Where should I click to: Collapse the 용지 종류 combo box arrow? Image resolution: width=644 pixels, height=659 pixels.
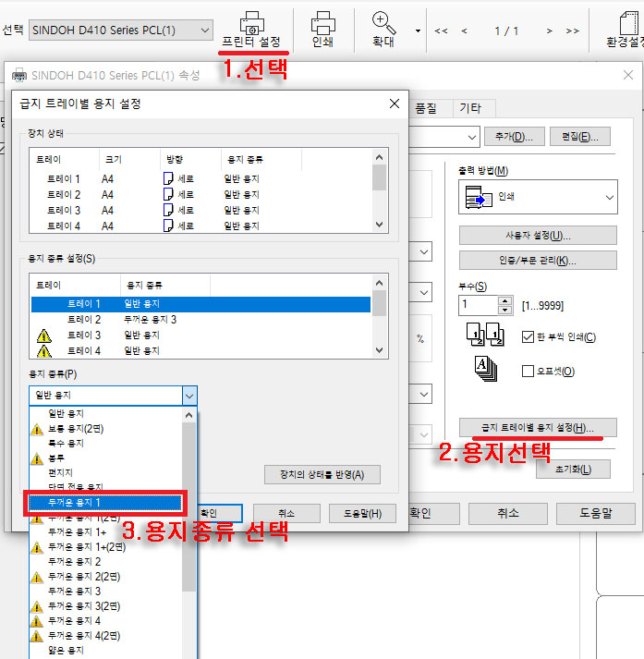coord(188,395)
